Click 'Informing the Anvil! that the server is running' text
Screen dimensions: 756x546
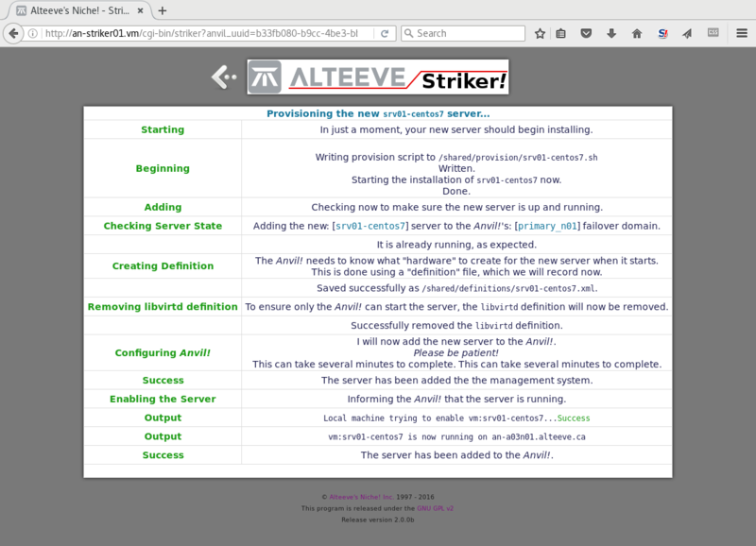point(456,399)
